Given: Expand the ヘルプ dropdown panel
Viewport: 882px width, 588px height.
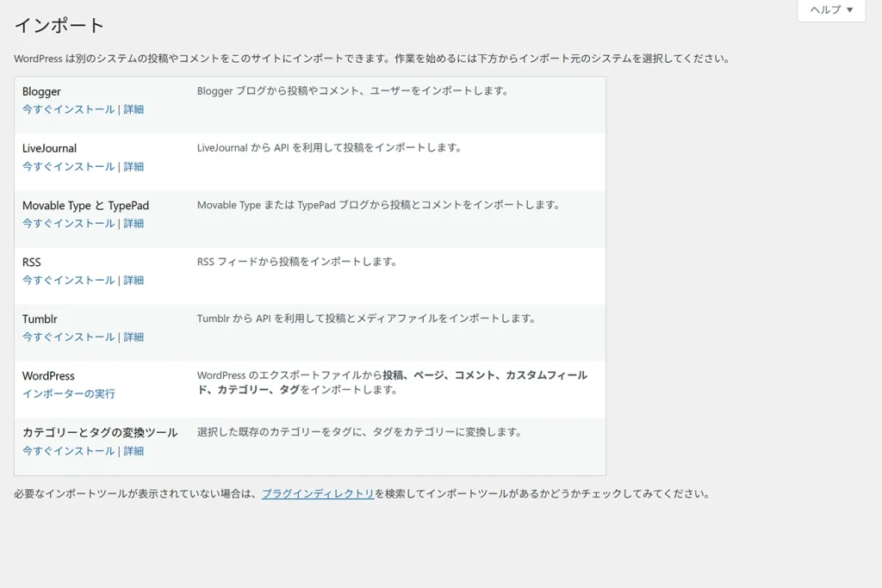Looking at the screenshot, I should point(829,10).
